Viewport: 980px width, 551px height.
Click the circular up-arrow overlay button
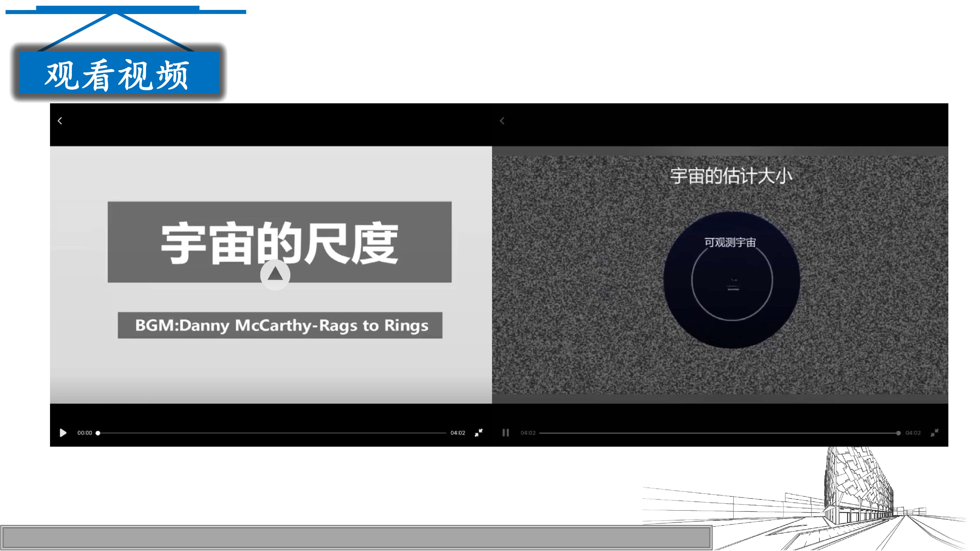[275, 274]
